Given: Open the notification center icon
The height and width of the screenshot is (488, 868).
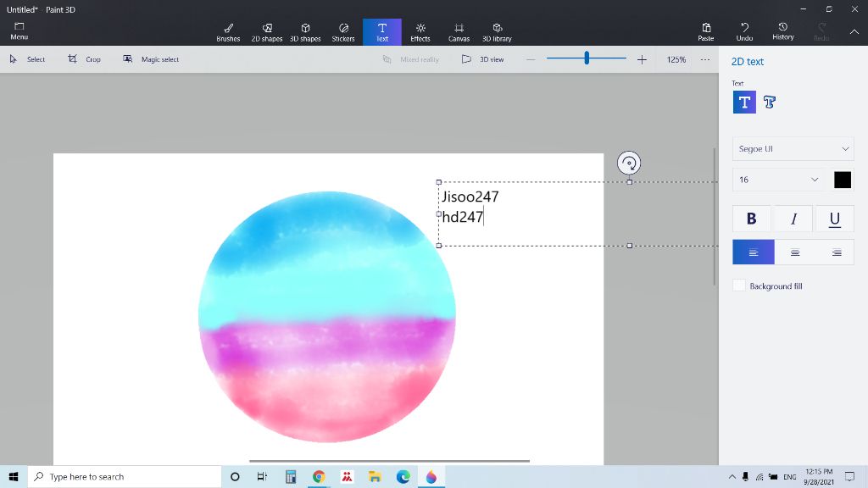Looking at the screenshot, I should tap(849, 476).
